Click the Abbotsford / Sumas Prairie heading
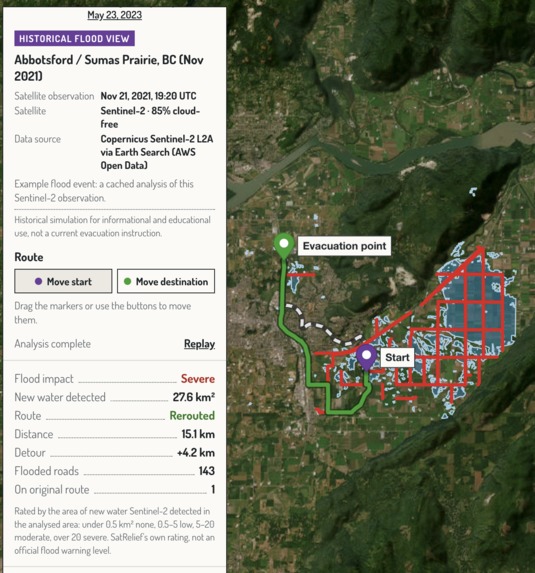The height and width of the screenshot is (573, 535). point(109,68)
